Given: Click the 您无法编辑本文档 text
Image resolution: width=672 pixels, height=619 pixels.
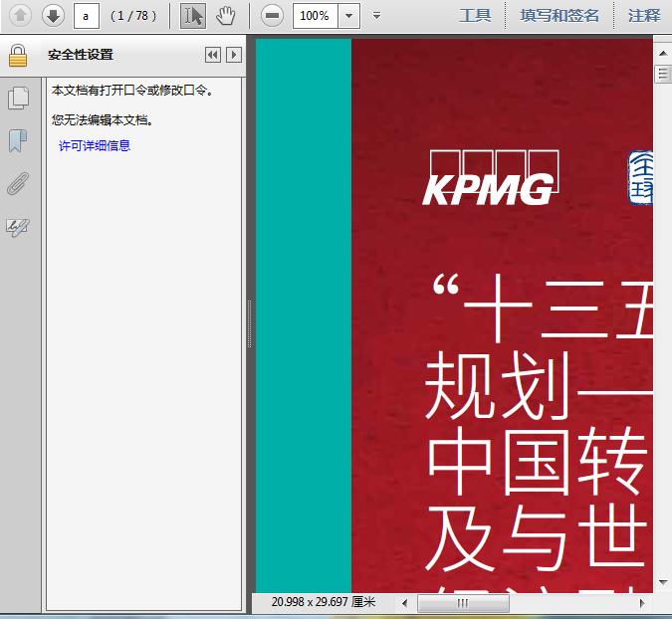Looking at the screenshot, I should click(x=103, y=120).
